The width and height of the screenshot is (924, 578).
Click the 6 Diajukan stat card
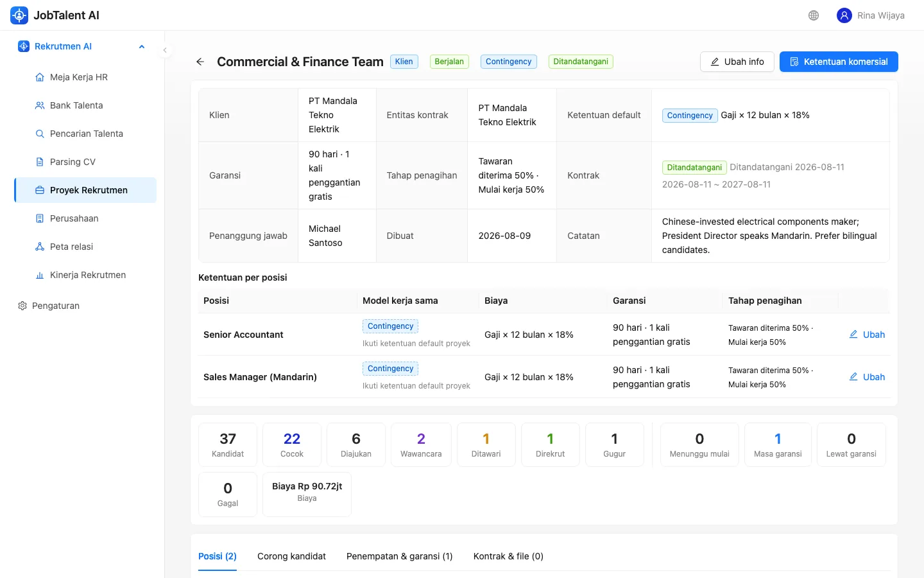point(356,444)
